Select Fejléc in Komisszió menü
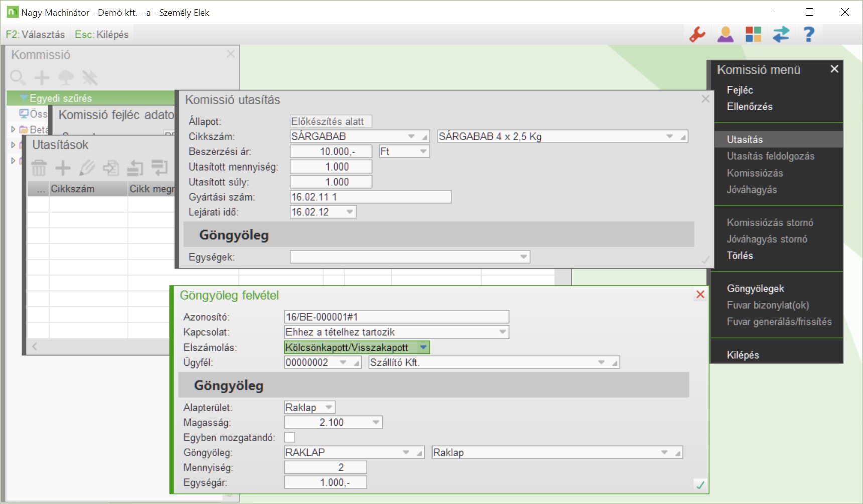Image resolution: width=863 pixels, height=504 pixels. (x=740, y=90)
